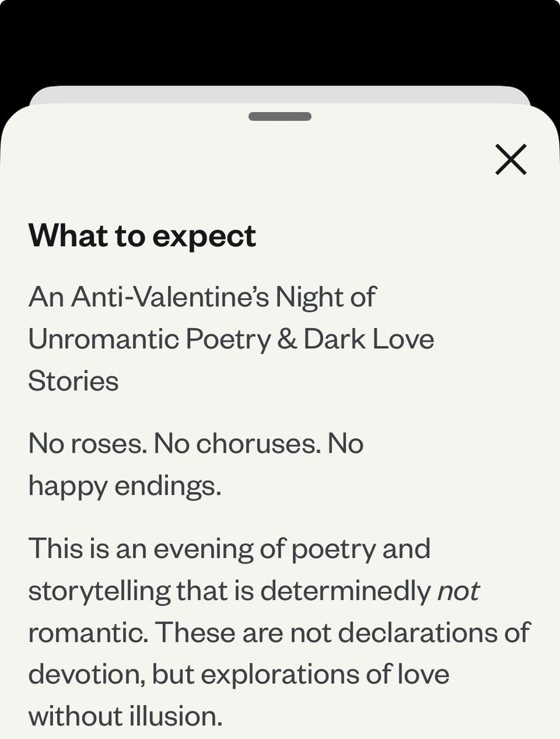Screen dimensions: 560x739
Task: Tap "Unromantic Poetry & Dark Love" line
Action: (x=231, y=339)
